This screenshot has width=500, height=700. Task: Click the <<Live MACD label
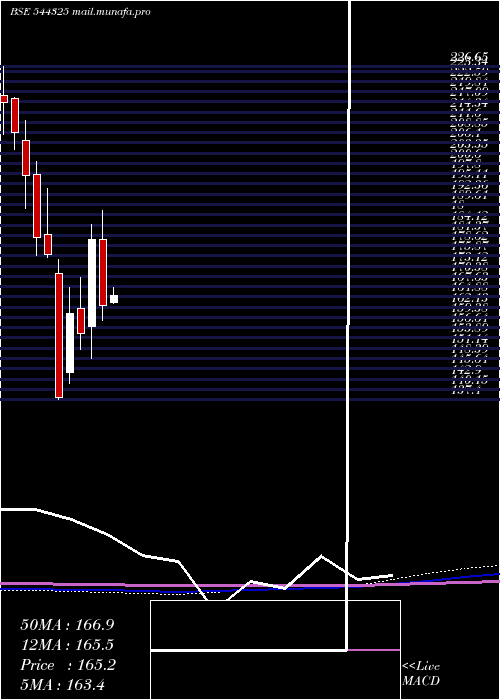coord(421,674)
